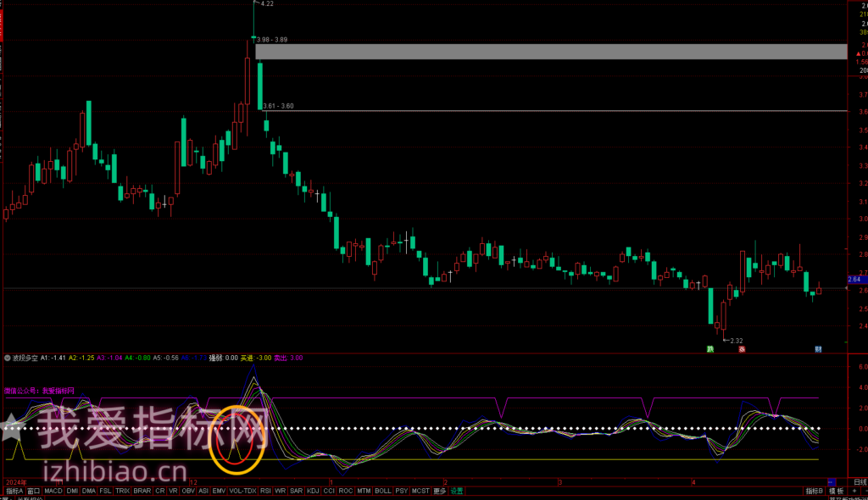The height and width of the screenshot is (500, 868).
Task: Show the ASI indicator
Action: (x=203, y=492)
